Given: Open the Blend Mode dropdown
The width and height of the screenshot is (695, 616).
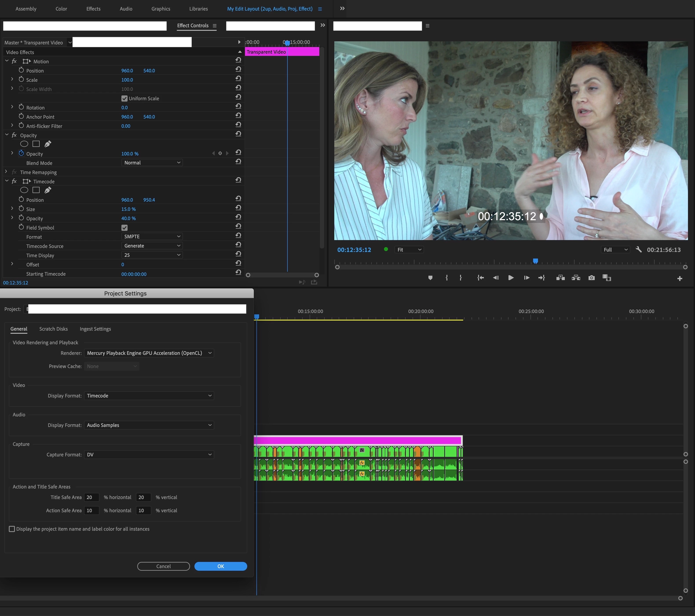Looking at the screenshot, I should [152, 163].
